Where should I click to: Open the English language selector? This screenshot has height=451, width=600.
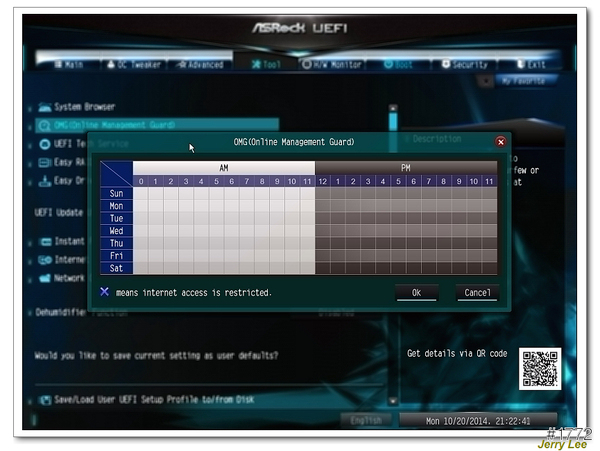366,421
